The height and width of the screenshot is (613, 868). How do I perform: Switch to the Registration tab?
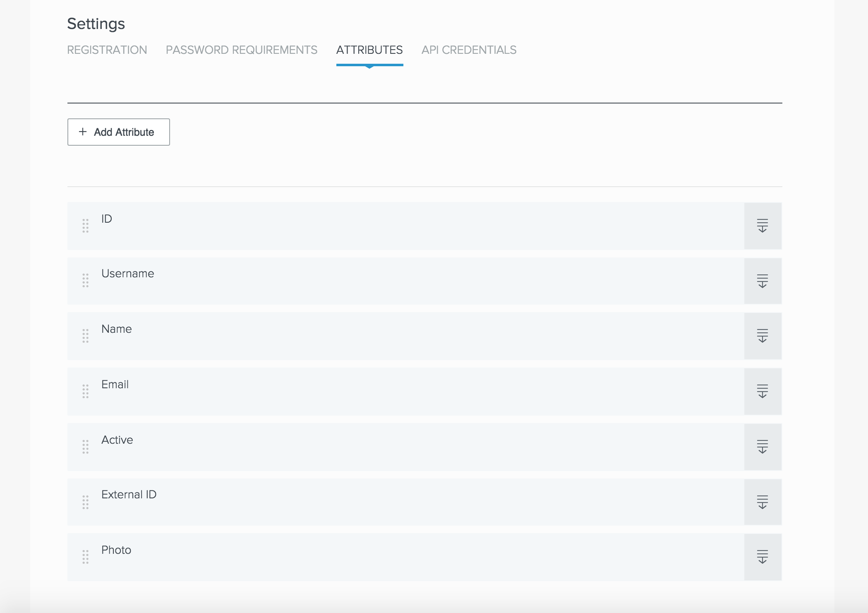tap(107, 50)
